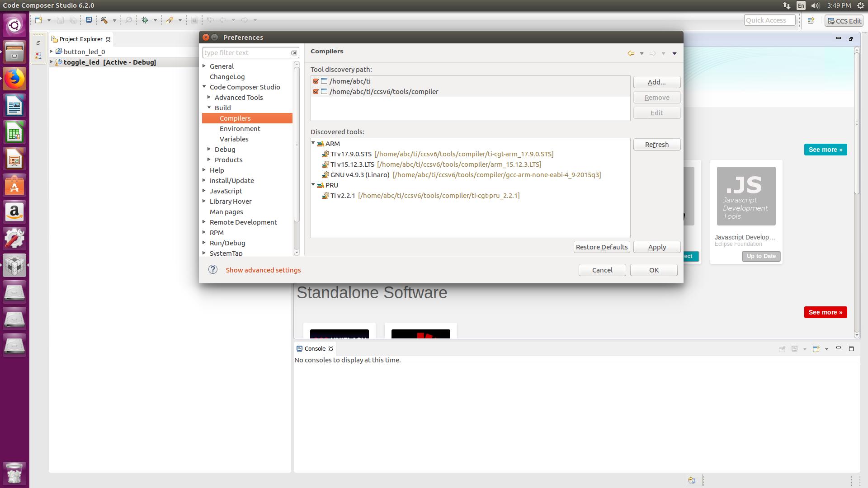This screenshot has width=868, height=488.
Task: Uncheck the /home/abc/ti discovery path
Action: (316, 81)
